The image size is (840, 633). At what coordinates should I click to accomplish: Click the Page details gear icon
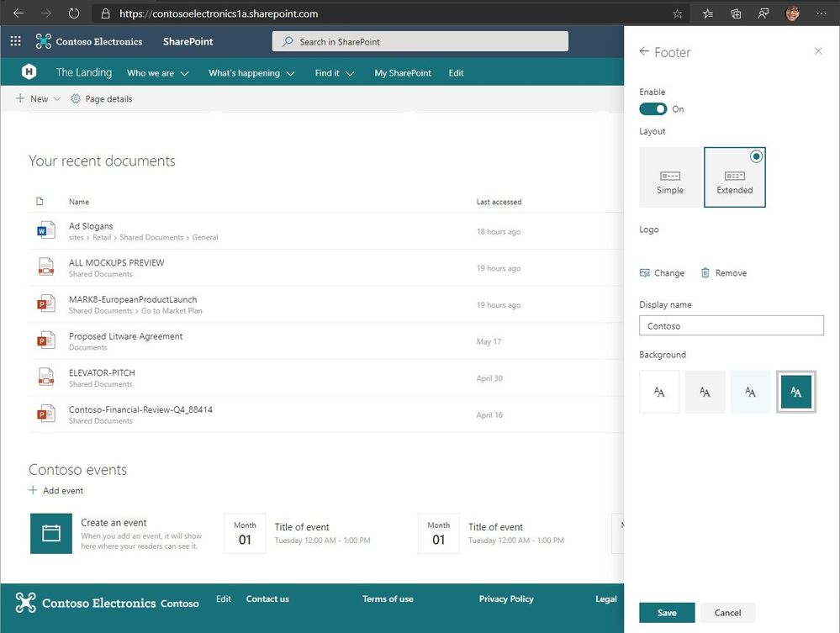(76, 98)
